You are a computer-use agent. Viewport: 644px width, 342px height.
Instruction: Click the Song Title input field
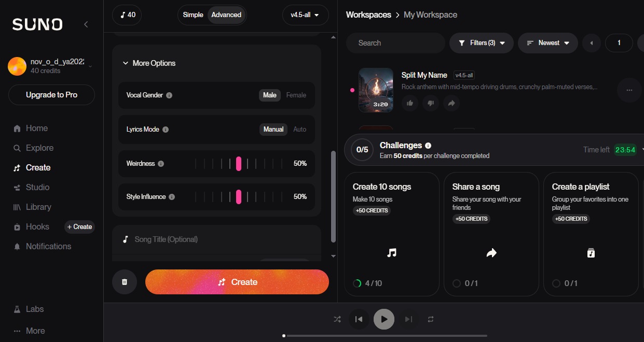click(216, 239)
